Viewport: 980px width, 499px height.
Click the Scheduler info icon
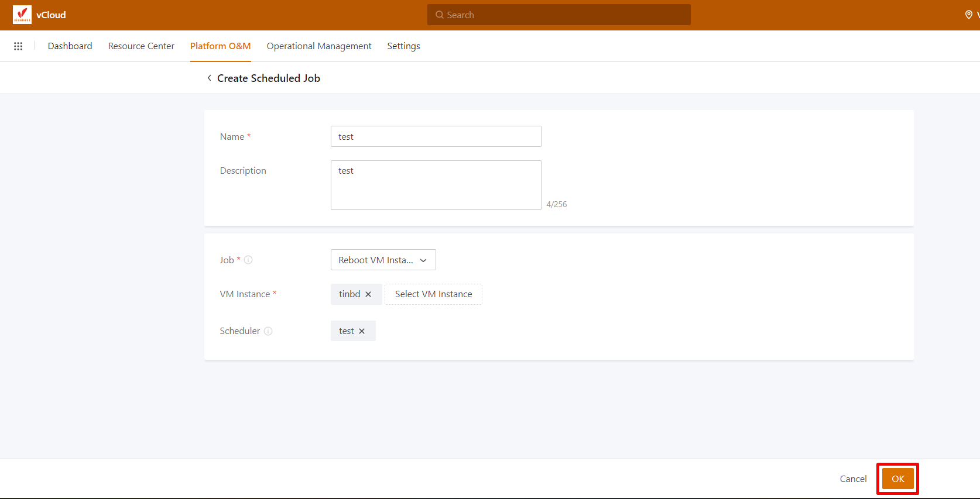click(268, 331)
